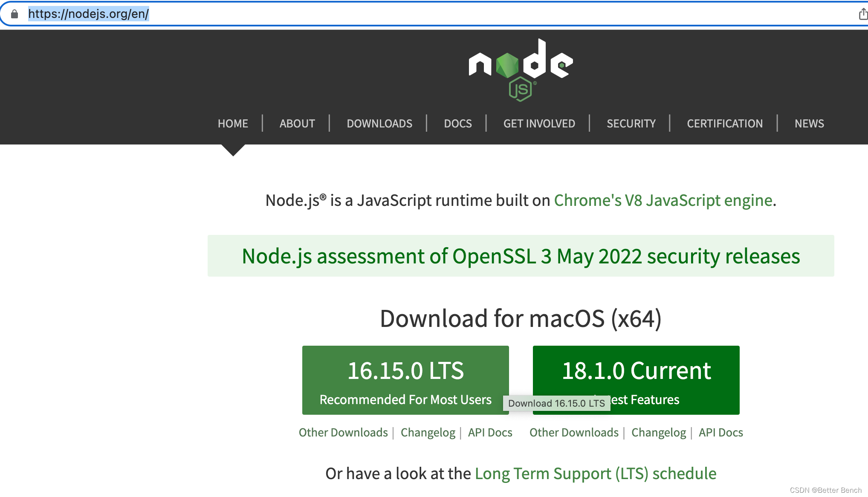View the Changelog for 18.1.0 Current
The image size is (868, 497).
coord(659,433)
